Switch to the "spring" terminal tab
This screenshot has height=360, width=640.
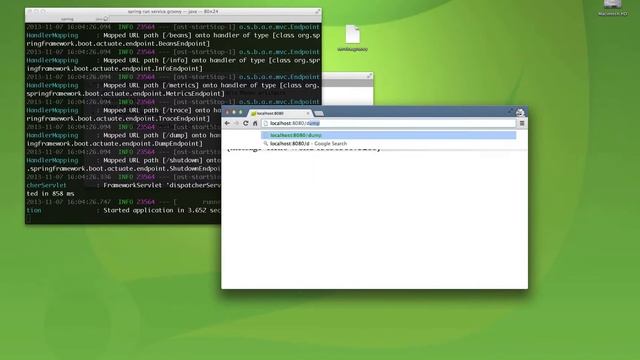[67, 19]
